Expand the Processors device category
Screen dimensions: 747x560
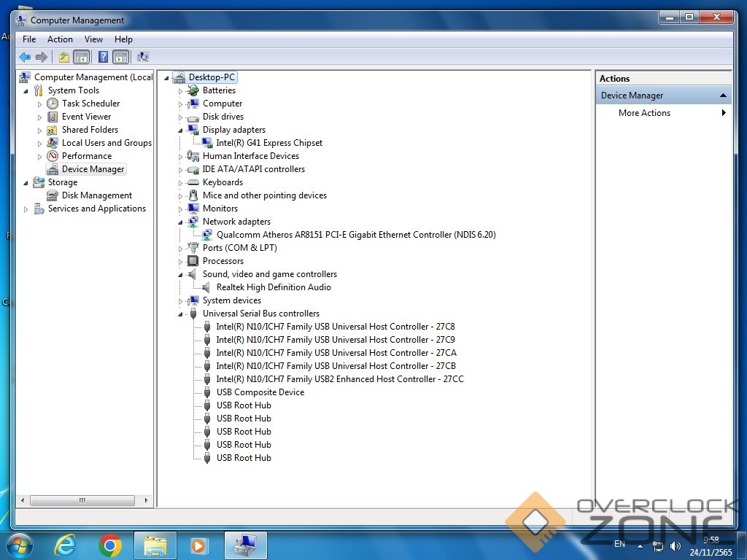point(181,262)
